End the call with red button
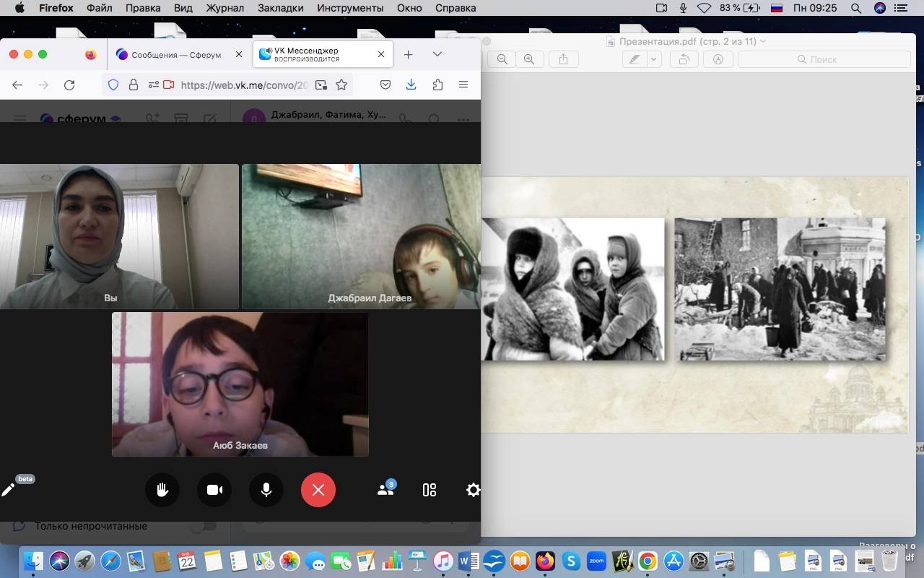Image resolution: width=924 pixels, height=578 pixels. click(x=318, y=490)
